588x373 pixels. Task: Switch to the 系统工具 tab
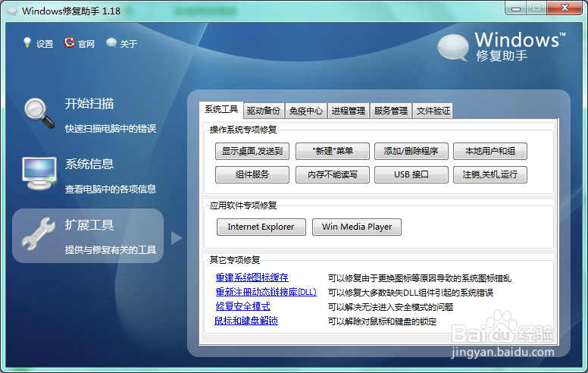coord(221,110)
